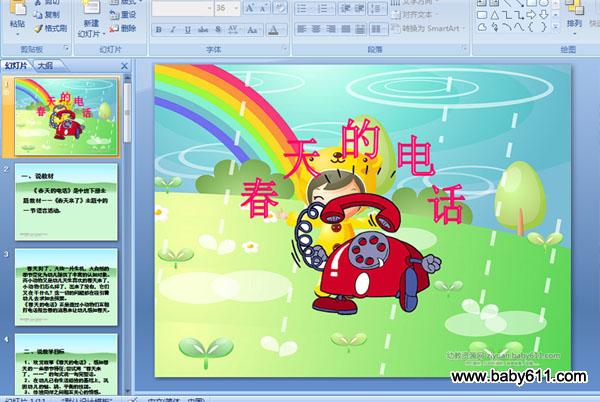Select the down arrow block shape
The image size is (600, 402).
click(543, 15)
